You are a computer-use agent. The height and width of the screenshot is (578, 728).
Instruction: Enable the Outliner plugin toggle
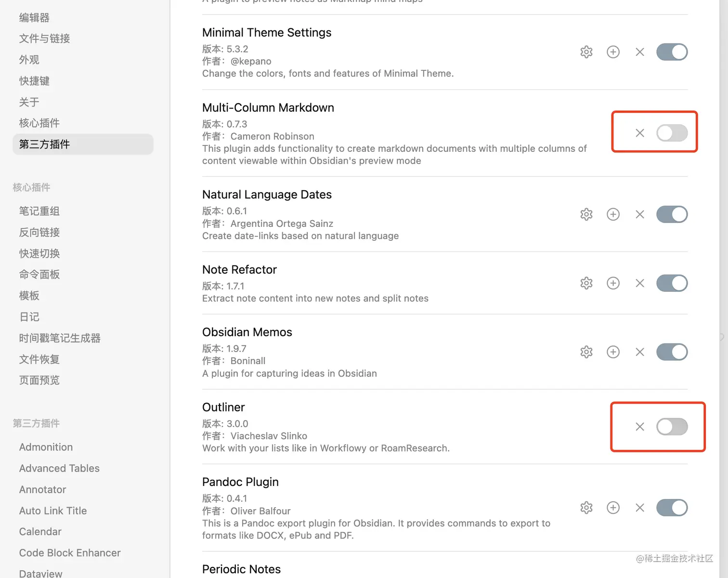(672, 427)
